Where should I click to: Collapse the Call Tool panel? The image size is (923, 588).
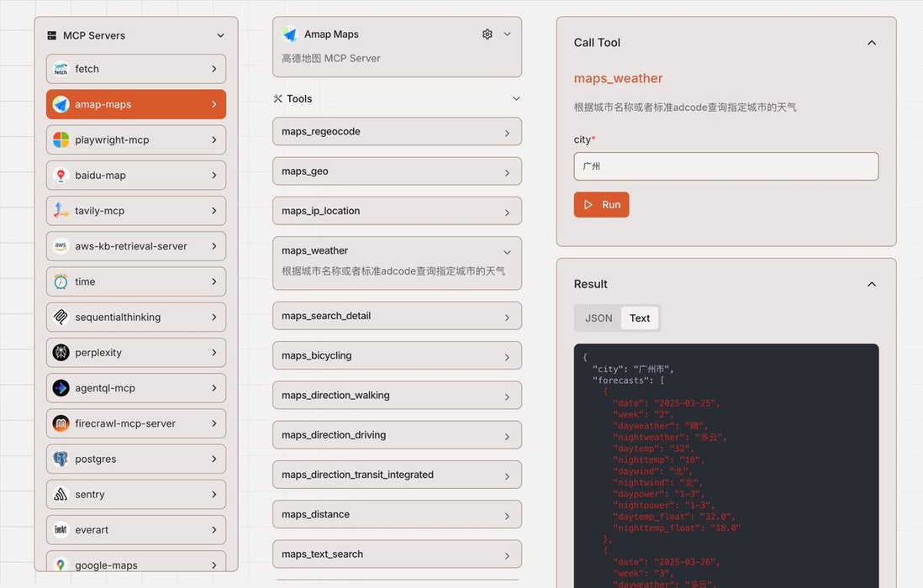871,43
